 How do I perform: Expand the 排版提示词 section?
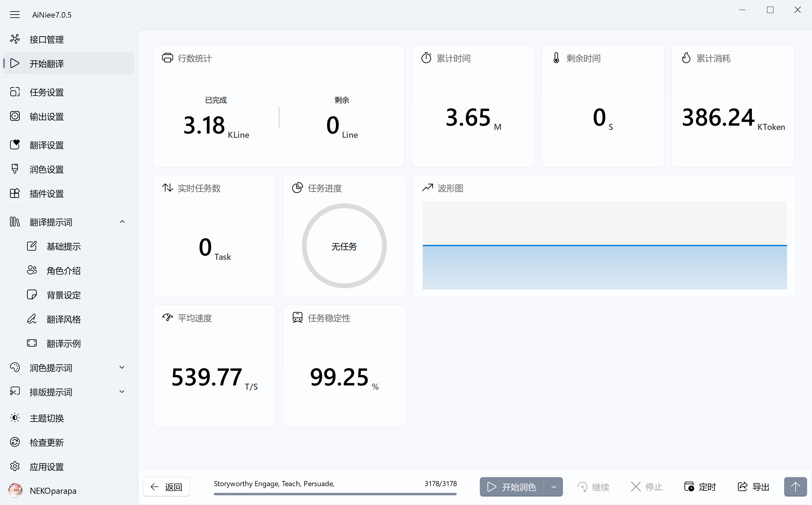click(x=122, y=392)
